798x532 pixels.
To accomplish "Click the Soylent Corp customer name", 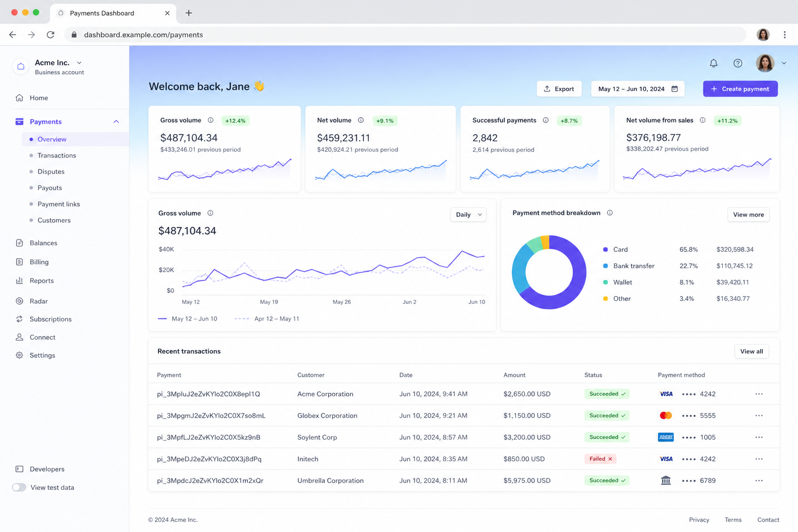I will point(317,437).
